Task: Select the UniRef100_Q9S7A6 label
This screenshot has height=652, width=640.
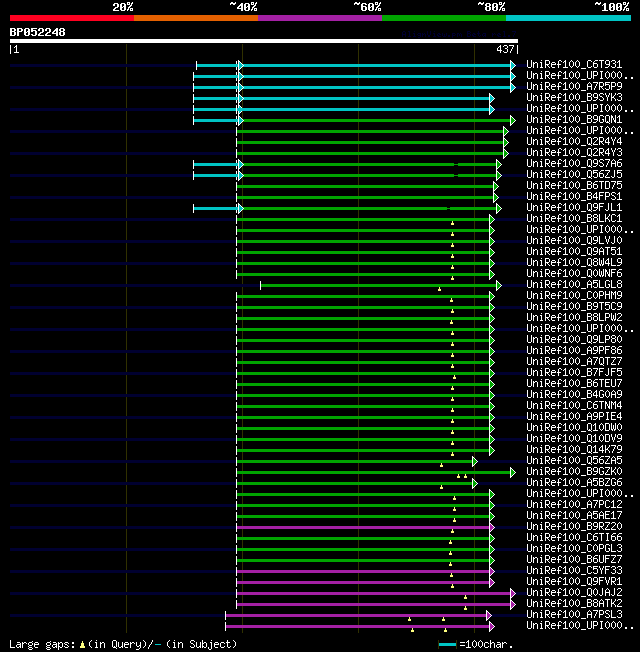Action: point(574,163)
